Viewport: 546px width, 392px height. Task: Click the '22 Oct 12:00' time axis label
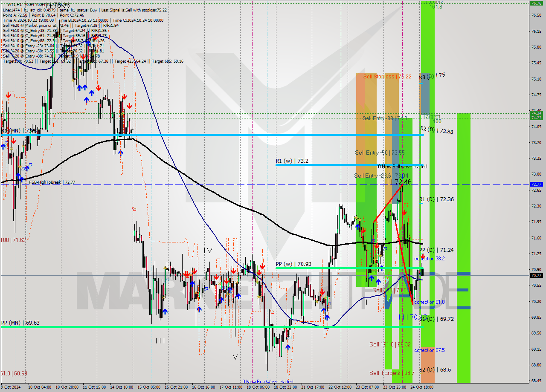pyautogui.click(x=340, y=387)
